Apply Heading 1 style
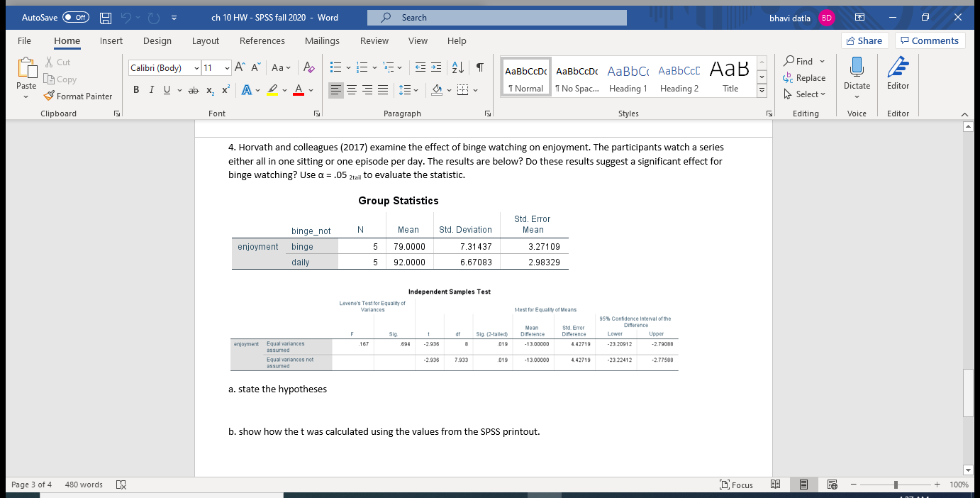This screenshot has height=498, width=980. [628, 77]
